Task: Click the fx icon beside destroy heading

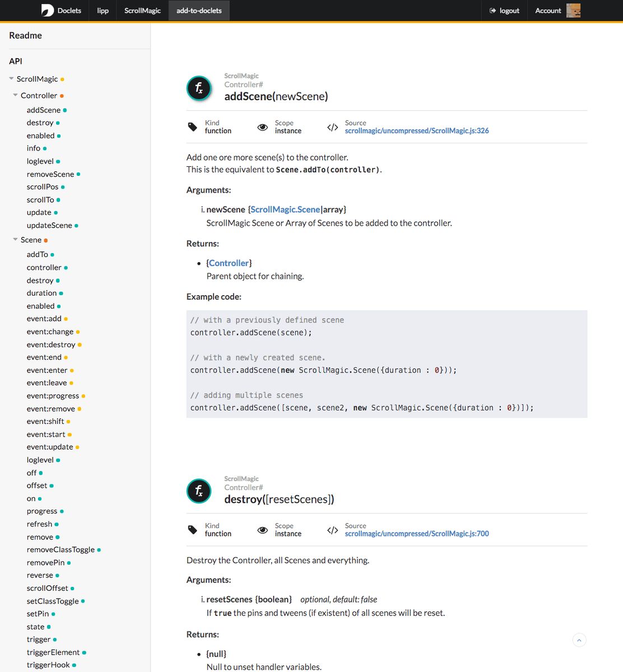Action: pos(199,491)
